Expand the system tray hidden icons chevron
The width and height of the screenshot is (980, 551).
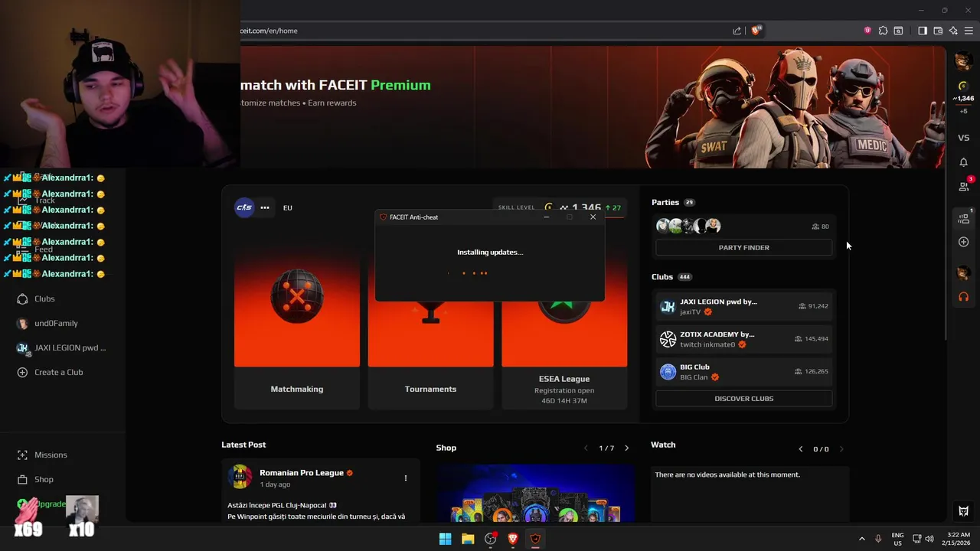pos(862,539)
